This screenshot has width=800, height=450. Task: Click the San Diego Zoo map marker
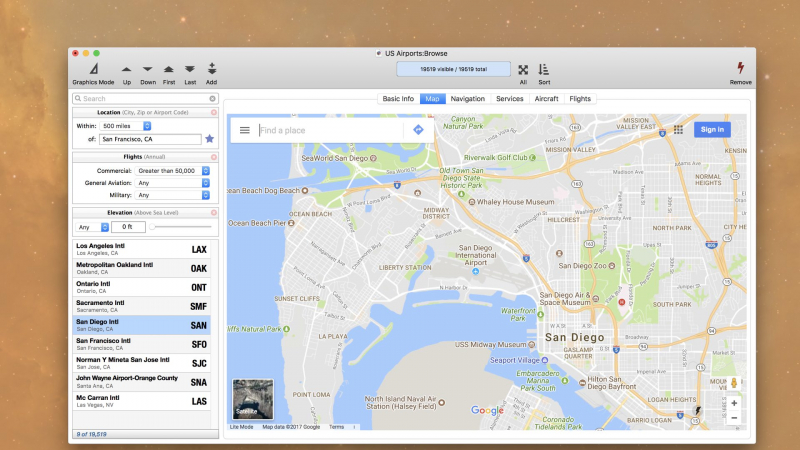click(612, 266)
